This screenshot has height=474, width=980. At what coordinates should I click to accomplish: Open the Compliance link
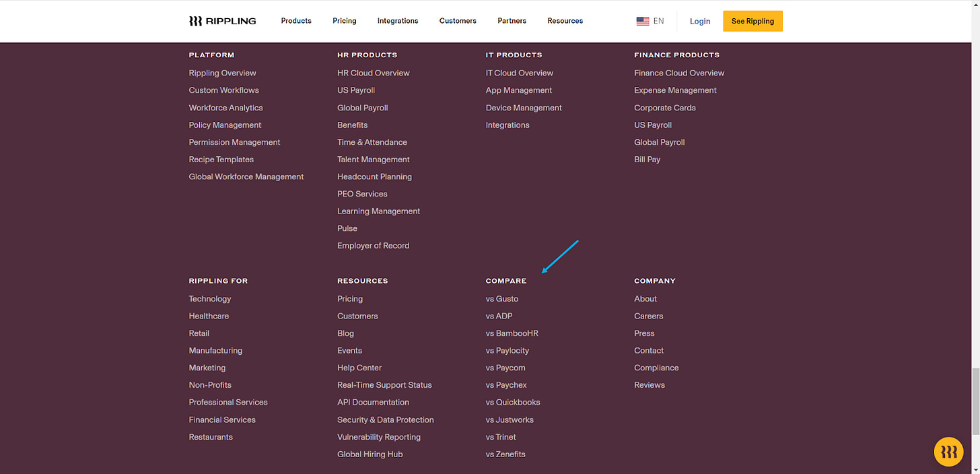click(x=656, y=368)
